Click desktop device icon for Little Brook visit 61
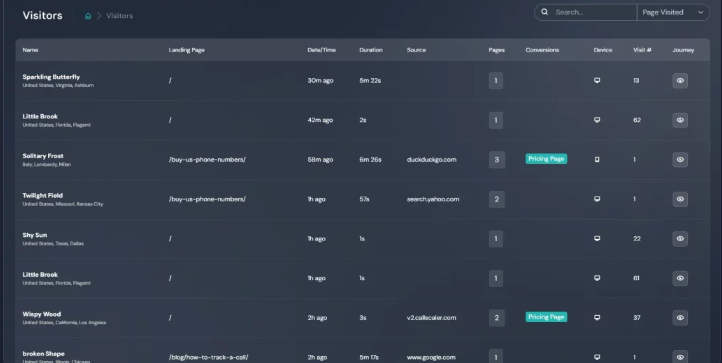Screen dimensions: 722x363 [597, 278]
